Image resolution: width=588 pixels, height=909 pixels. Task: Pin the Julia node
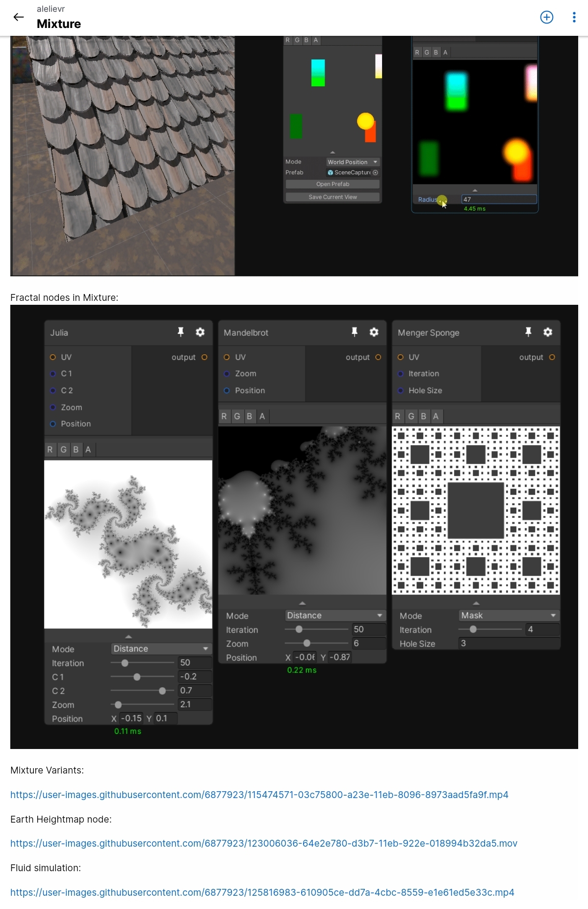(x=180, y=332)
